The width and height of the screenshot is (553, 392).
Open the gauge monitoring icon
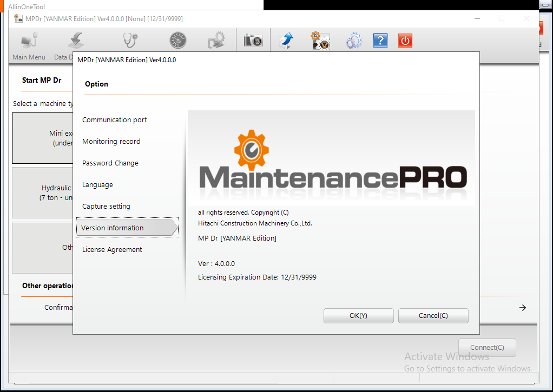pyautogui.click(x=178, y=41)
